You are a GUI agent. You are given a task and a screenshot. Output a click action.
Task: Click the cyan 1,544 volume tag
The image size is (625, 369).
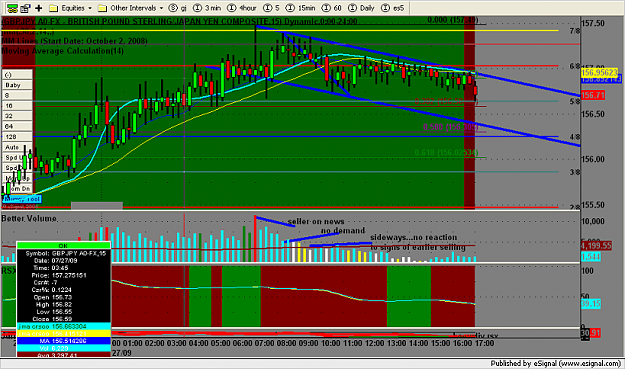(x=592, y=257)
